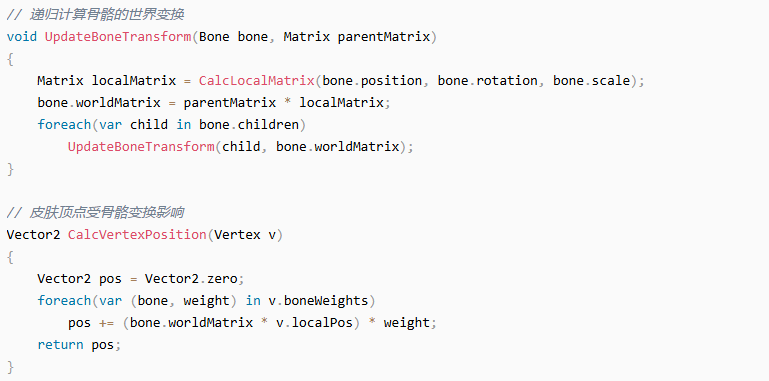769x381 pixels.
Task: Click the first foreach keyword
Action: pos(64,125)
